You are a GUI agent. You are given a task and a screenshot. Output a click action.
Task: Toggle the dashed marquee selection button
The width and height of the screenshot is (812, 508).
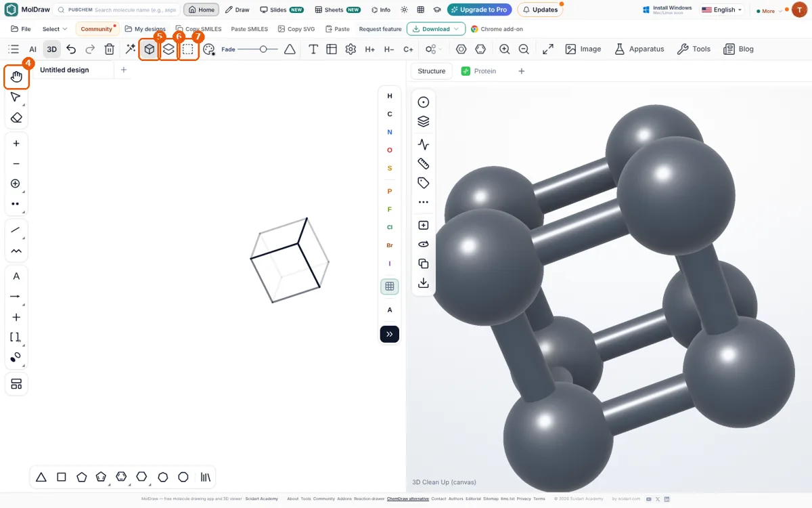[189, 49]
